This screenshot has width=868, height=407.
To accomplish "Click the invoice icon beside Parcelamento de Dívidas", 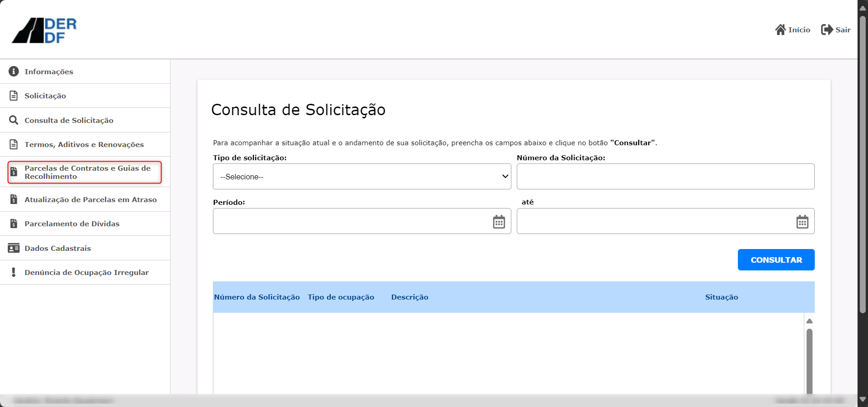I will pos(14,224).
